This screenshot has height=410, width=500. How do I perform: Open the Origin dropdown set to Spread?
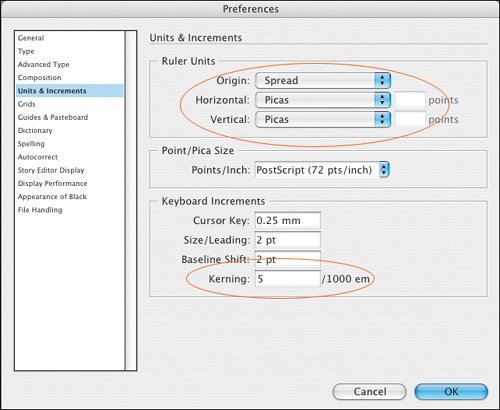click(323, 80)
